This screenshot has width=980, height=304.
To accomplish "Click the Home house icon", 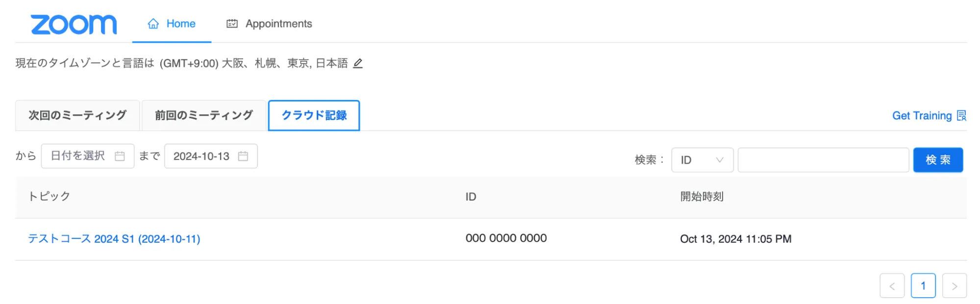I will (153, 24).
